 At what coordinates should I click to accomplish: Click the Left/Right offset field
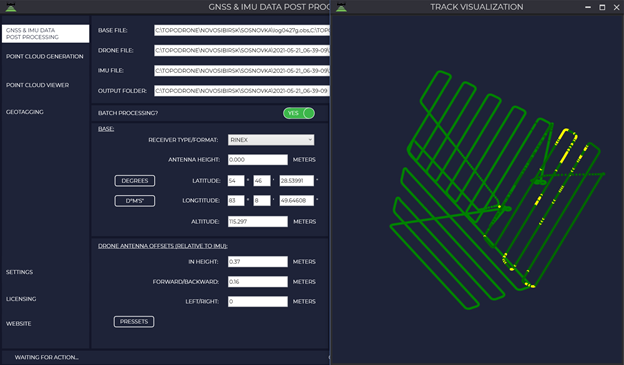258,301
